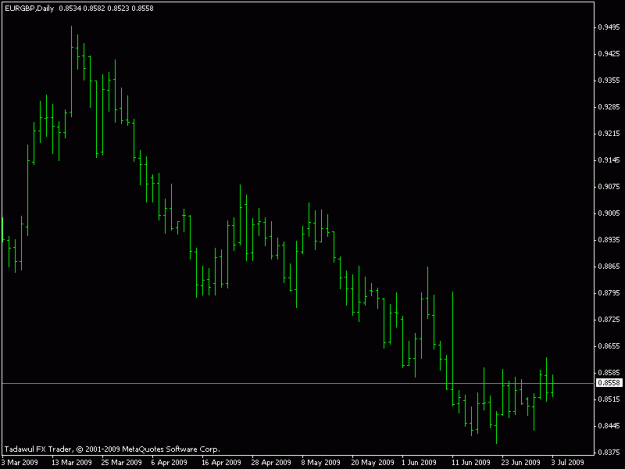Click the 6 Apr 2009 date label

click(169, 462)
